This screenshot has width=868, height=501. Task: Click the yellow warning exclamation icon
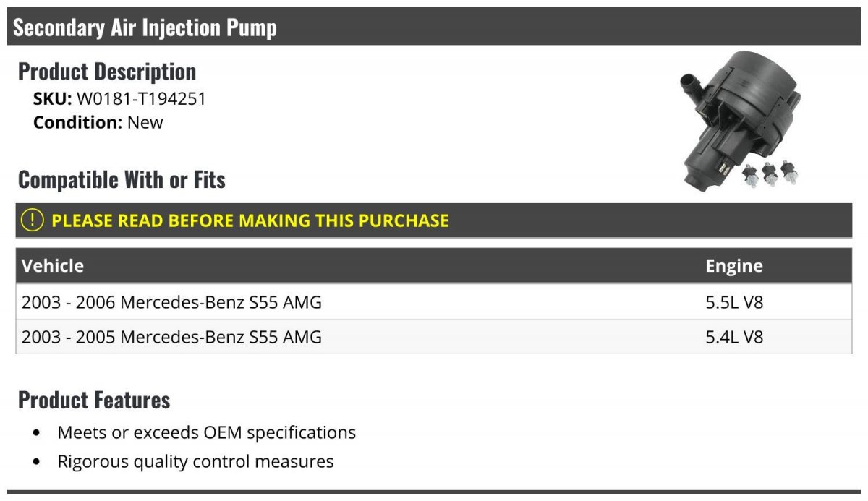click(32, 220)
